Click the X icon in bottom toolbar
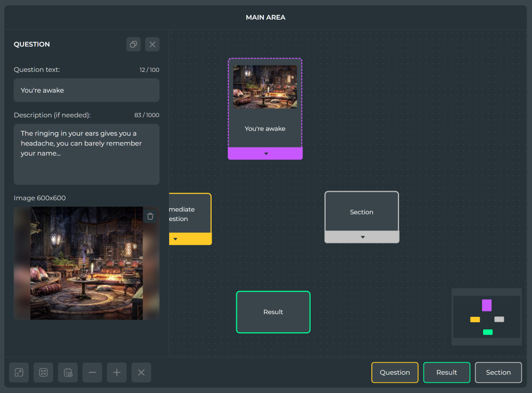 point(141,373)
